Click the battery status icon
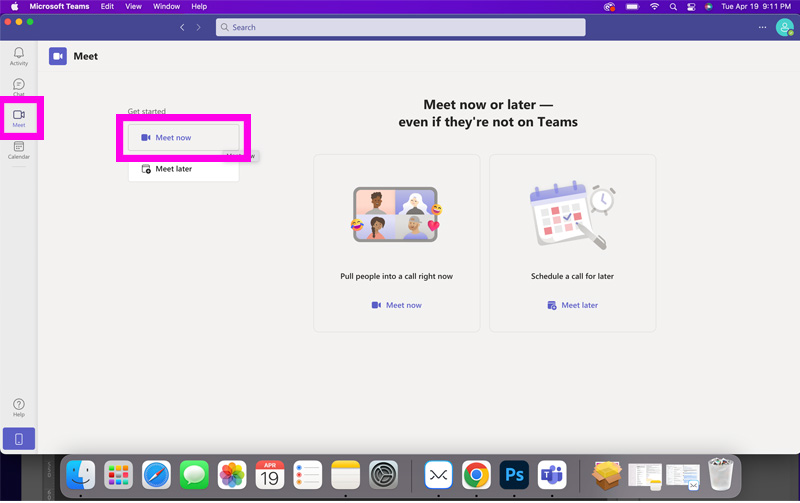Viewport: 800px width, 503px height. 633,7
